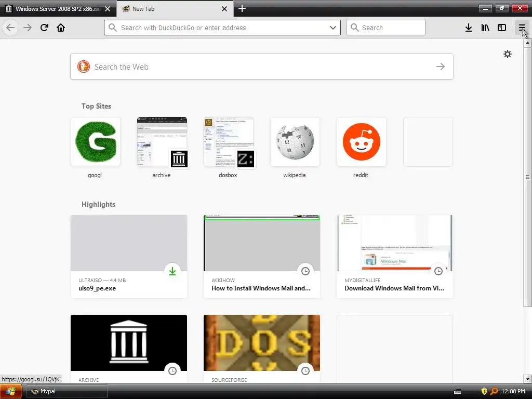This screenshot has width=532, height=399.
Task: Click the scrollbar up arrow
Action: [527, 43]
